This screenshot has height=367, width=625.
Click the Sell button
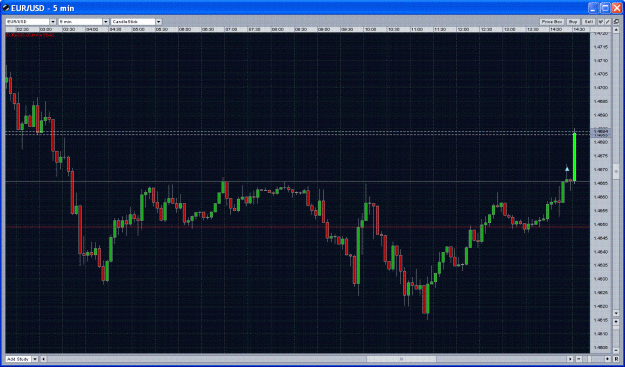pos(589,22)
